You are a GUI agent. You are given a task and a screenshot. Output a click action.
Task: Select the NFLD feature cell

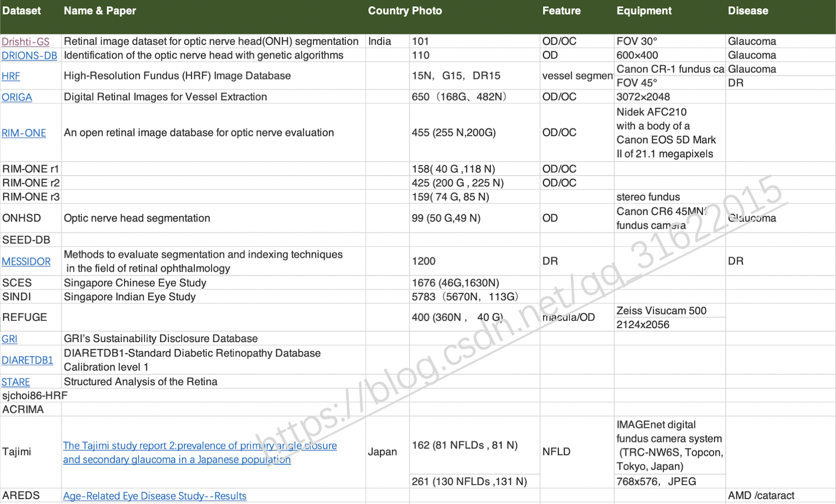[577, 452]
